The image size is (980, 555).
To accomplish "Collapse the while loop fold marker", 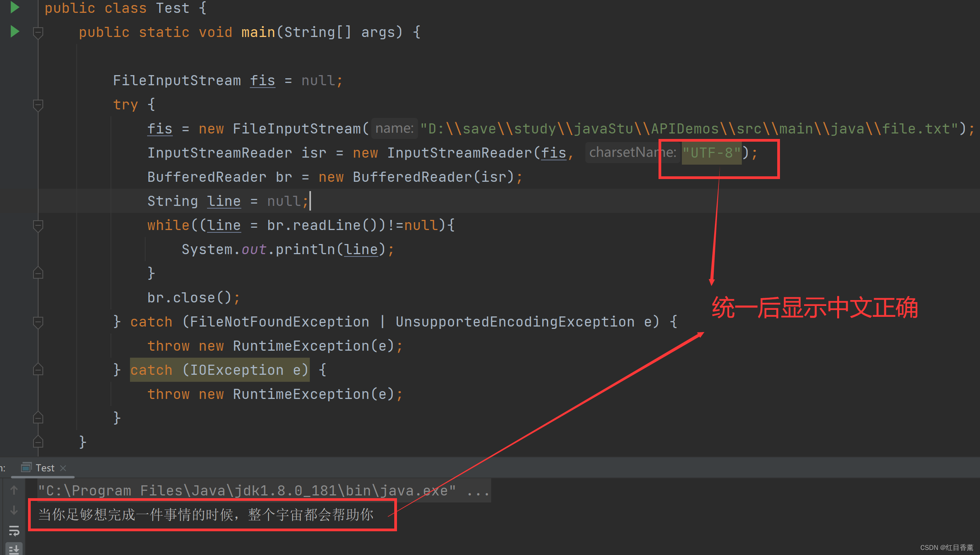I will (38, 225).
